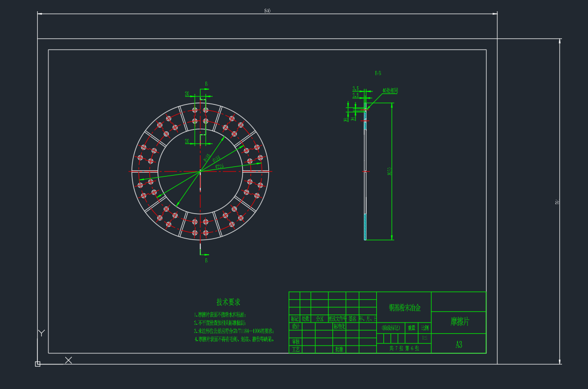The width and height of the screenshot is (588, 389).
Task: Click the 摩擦片 part name in title block
Action: tap(460, 322)
